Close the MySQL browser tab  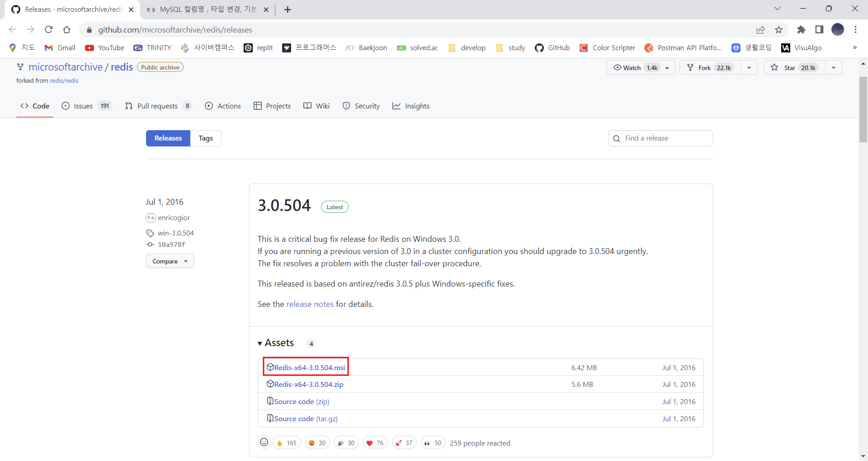point(266,9)
